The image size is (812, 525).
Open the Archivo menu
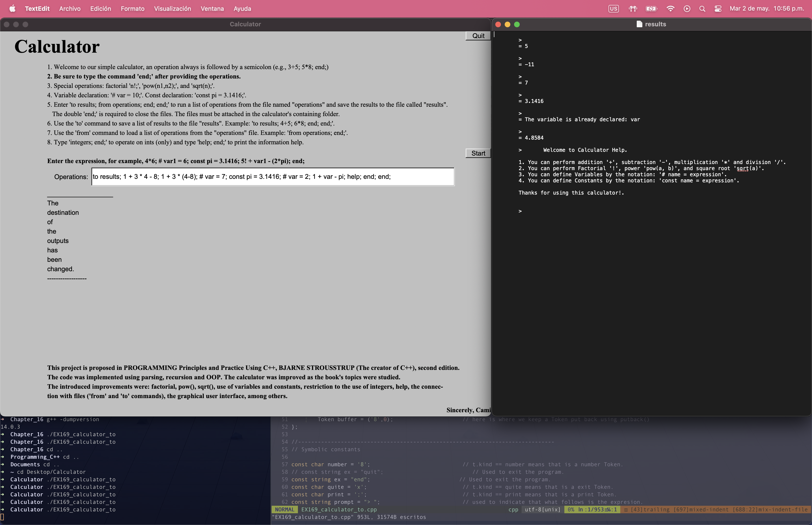[70, 8]
